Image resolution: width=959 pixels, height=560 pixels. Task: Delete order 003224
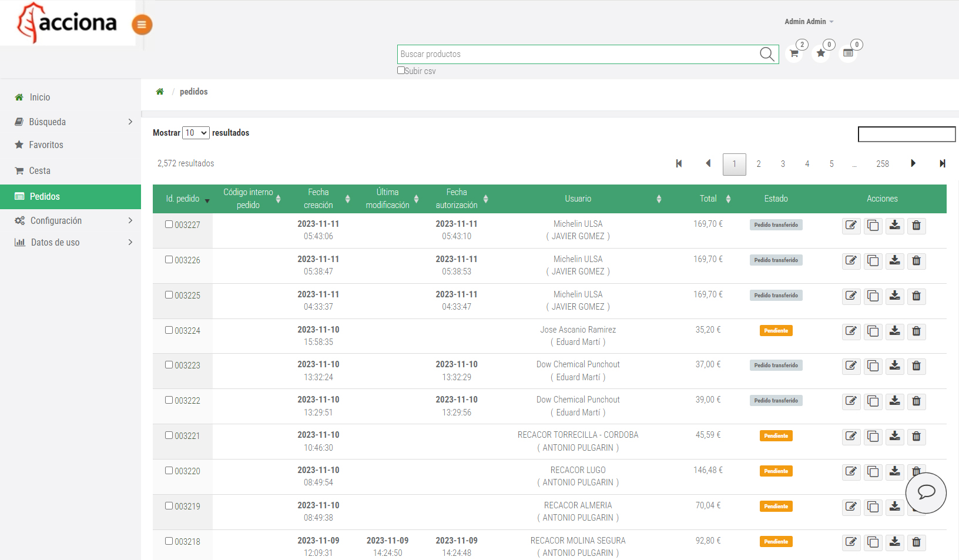916,331
